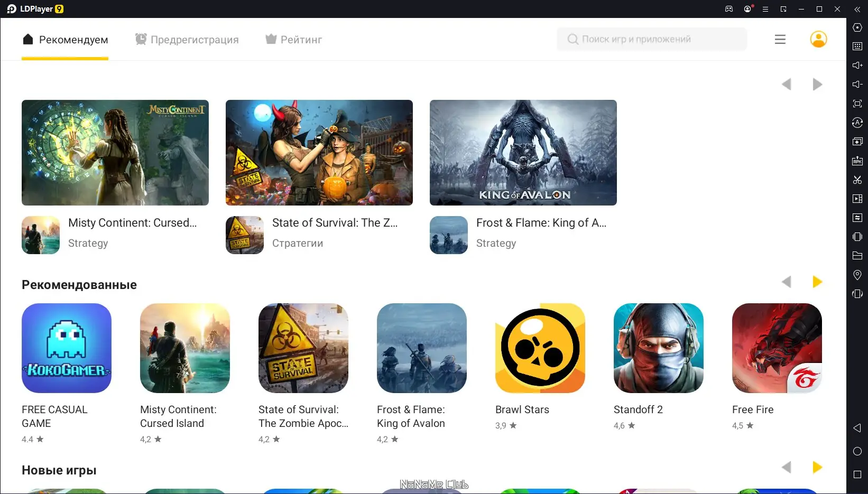This screenshot has height=494, width=868.
Task: Open the install APK tool
Action: pyautogui.click(x=857, y=161)
